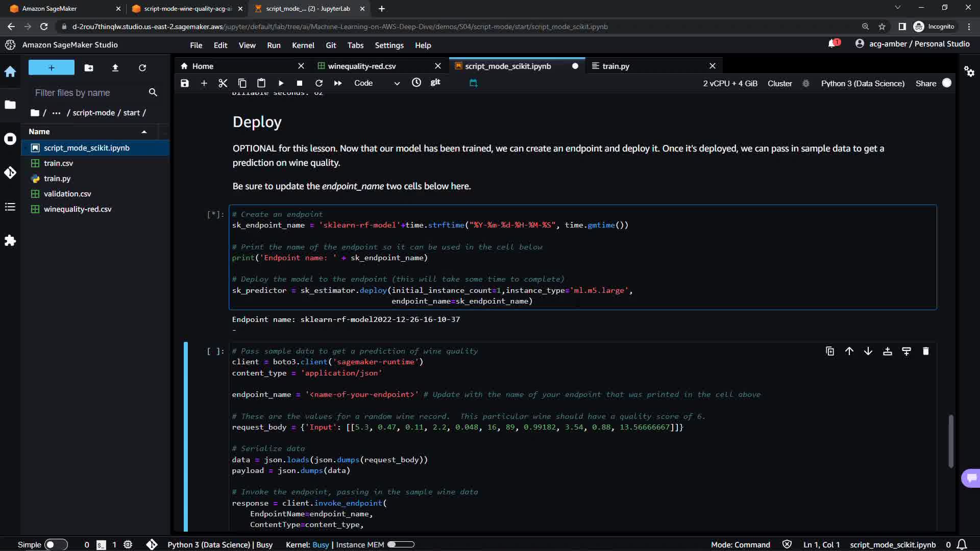This screenshot has width=980, height=551.
Task: Move cell up with the arrow icon
Action: pos(849,351)
